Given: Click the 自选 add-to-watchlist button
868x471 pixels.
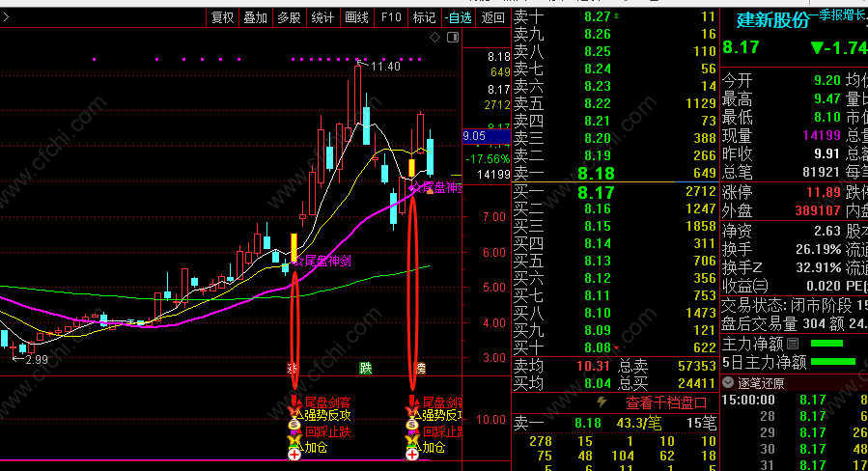Looking at the screenshot, I should click(460, 17).
